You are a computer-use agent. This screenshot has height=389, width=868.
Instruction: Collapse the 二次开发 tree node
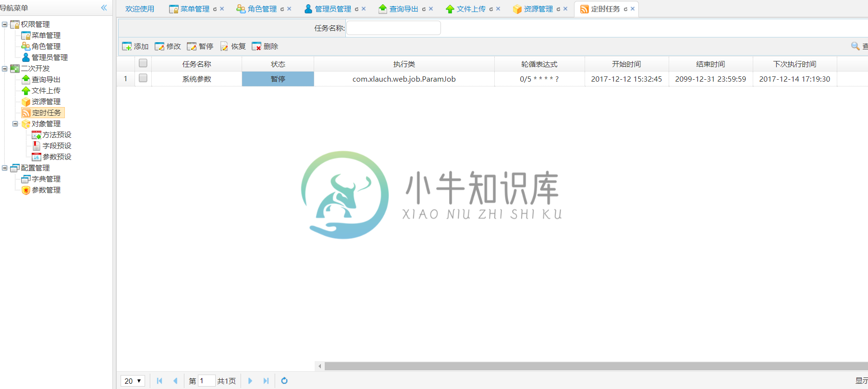click(x=5, y=69)
